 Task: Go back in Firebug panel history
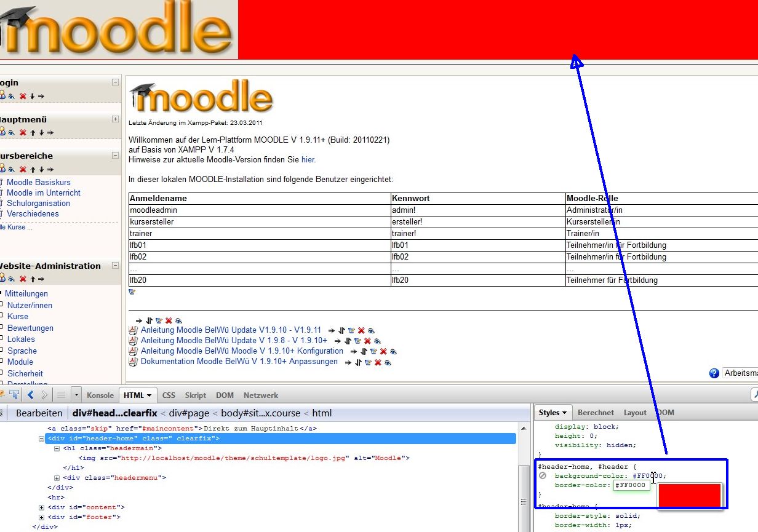pyautogui.click(x=30, y=395)
